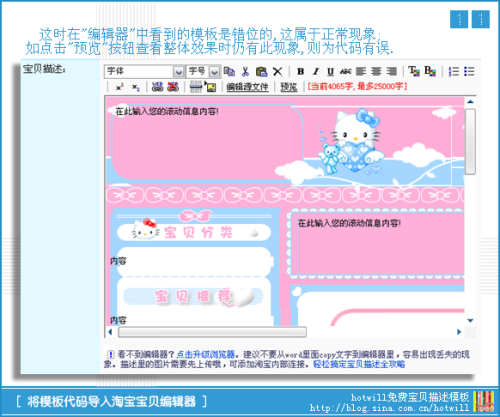The height and width of the screenshot is (417, 500).
Task: Open the 字体 font dropdown
Action: [178, 72]
